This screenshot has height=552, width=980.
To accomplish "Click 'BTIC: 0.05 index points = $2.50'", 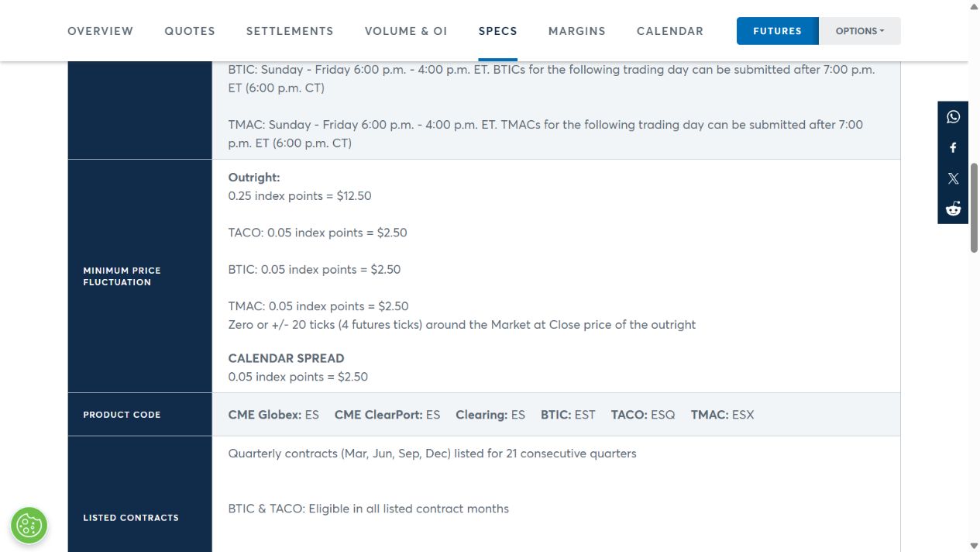I will point(315,270).
